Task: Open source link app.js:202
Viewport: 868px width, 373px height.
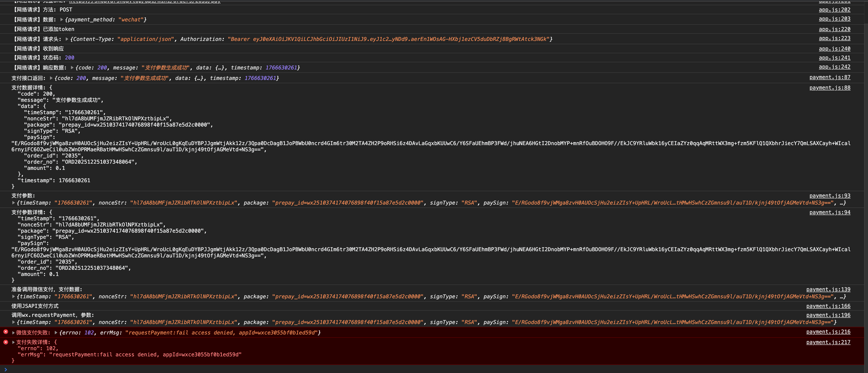Action: [x=834, y=10]
